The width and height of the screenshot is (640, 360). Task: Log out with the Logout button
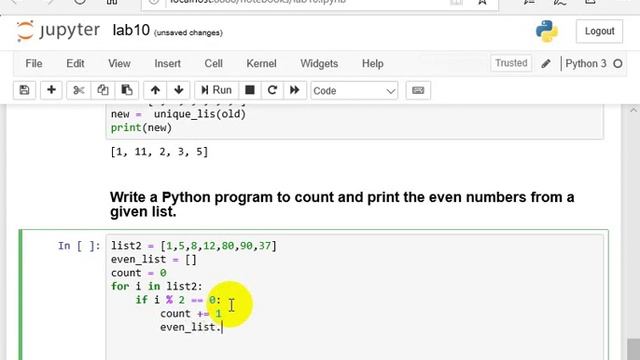[599, 31]
